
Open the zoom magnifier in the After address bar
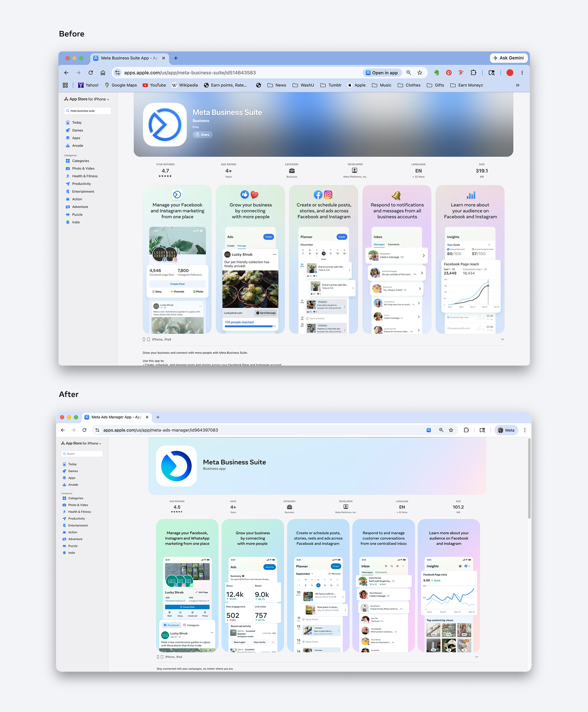click(x=441, y=430)
